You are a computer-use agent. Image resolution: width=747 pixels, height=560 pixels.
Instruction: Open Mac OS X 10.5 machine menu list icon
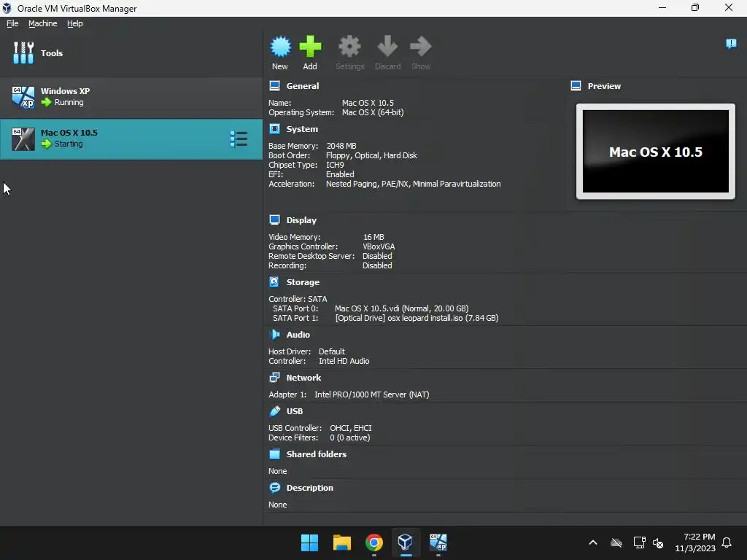click(x=239, y=139)
